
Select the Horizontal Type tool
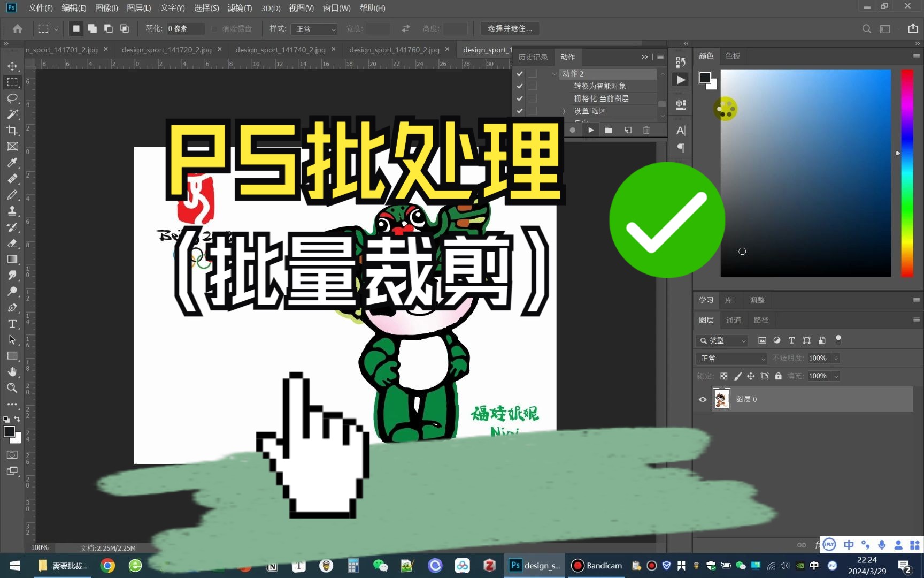[x=12, y=323]
